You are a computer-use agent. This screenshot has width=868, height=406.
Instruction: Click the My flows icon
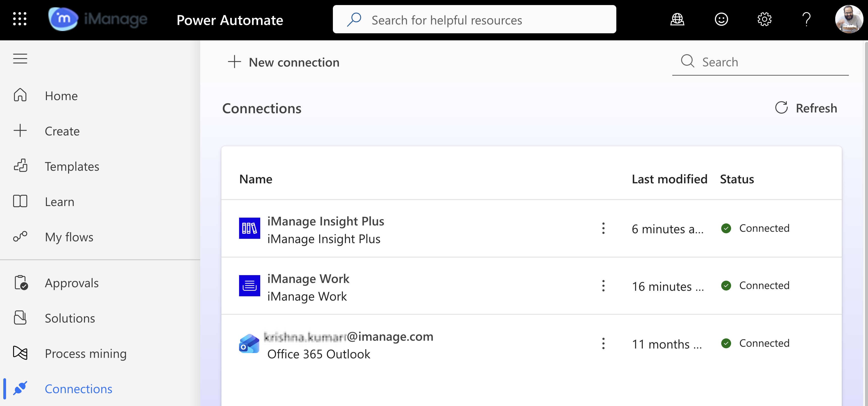(20, 237)
